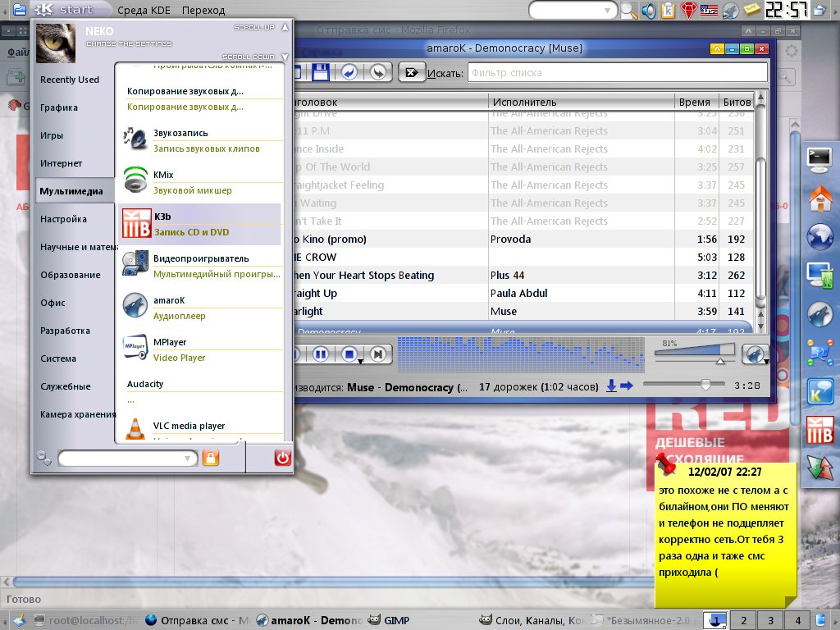Click the magnifier search icon in the top panel
The height and width of the screenshot is (630, 840).
point(628,11)
